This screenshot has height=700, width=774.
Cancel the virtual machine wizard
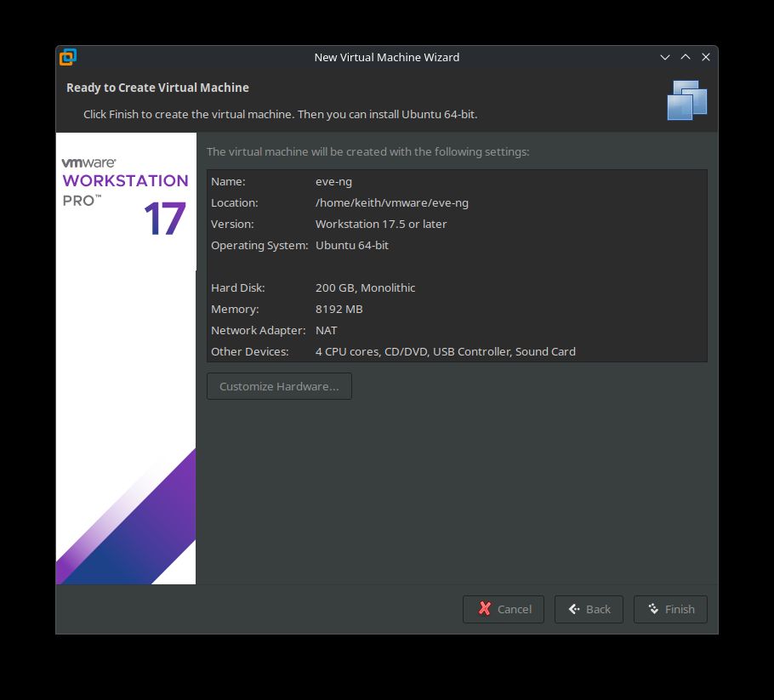(x=504, y=609)
